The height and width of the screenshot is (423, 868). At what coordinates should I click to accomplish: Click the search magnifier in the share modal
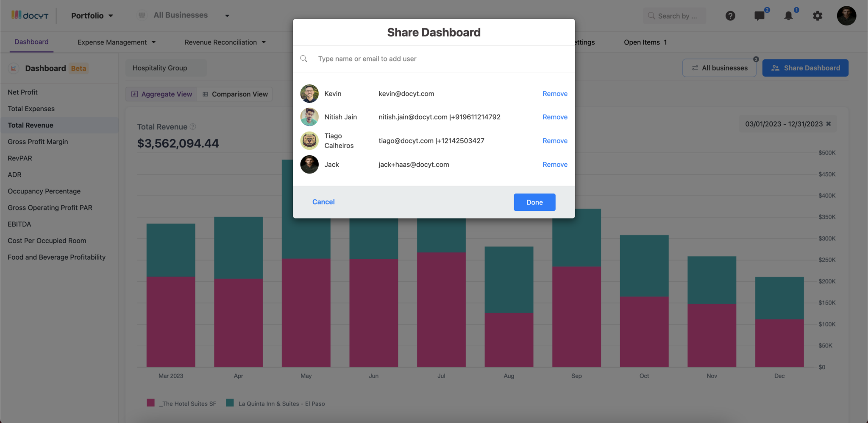[303, 59]
